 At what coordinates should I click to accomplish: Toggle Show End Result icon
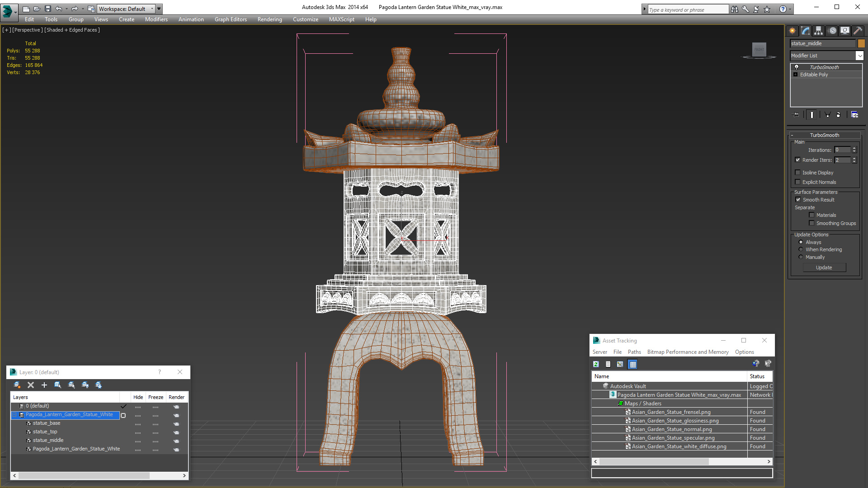(812, 115)
